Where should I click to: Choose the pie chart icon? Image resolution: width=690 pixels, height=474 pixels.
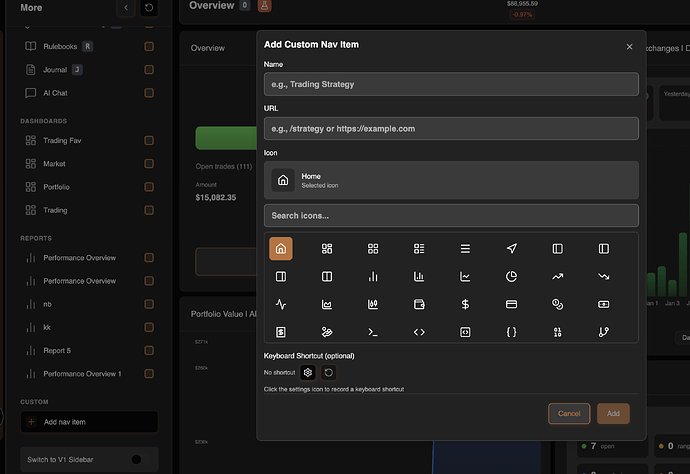click(511, 276)
